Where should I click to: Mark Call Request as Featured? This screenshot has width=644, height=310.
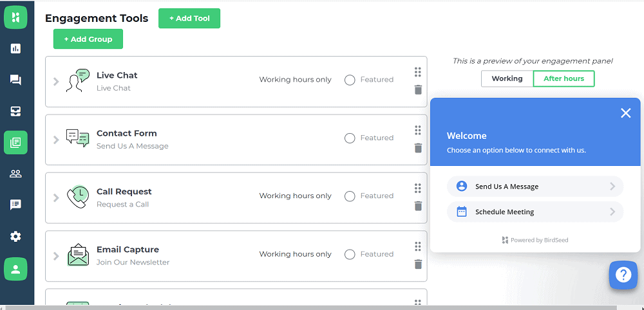(350, 196)
